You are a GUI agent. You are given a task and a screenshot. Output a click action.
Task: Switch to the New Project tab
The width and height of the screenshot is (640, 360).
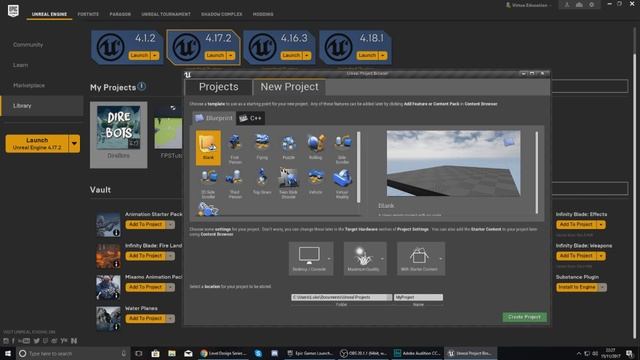(x=289, y=87)
